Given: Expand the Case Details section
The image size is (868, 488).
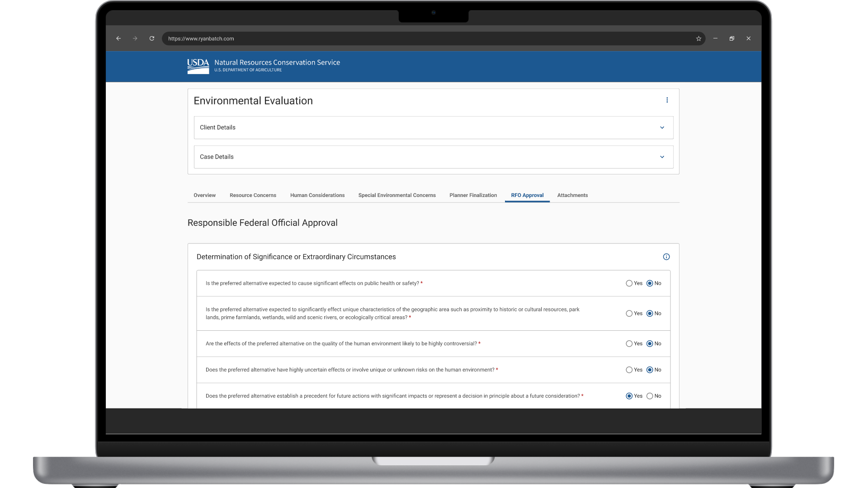Looking at the screenshot, I should coord(662,157).
